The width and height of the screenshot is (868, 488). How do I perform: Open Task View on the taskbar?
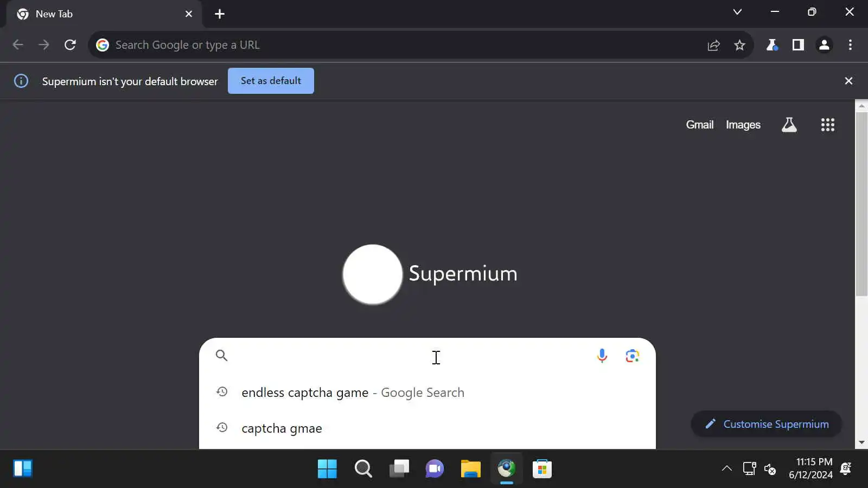coord(399,468)
